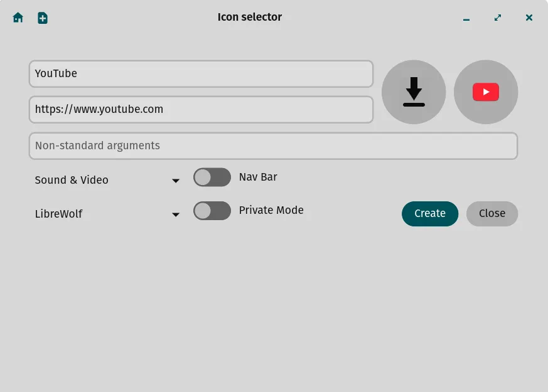Click the Create button

point(430,214)
